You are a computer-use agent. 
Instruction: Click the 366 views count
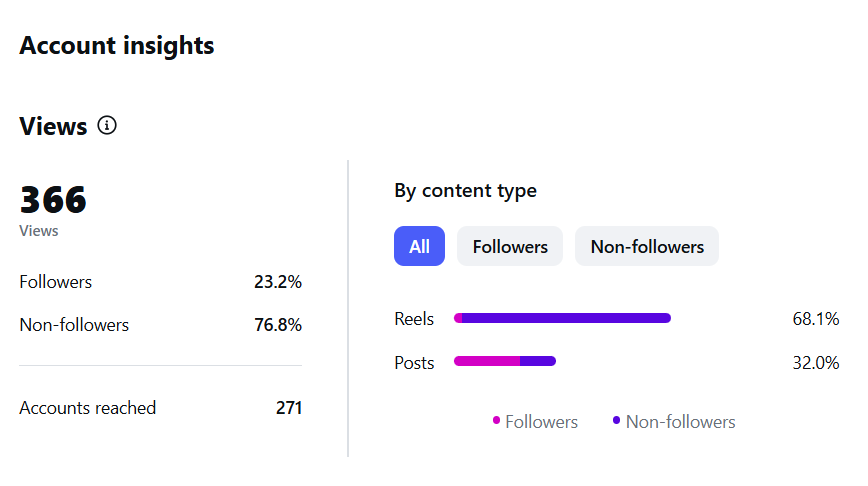click(53, 200)
